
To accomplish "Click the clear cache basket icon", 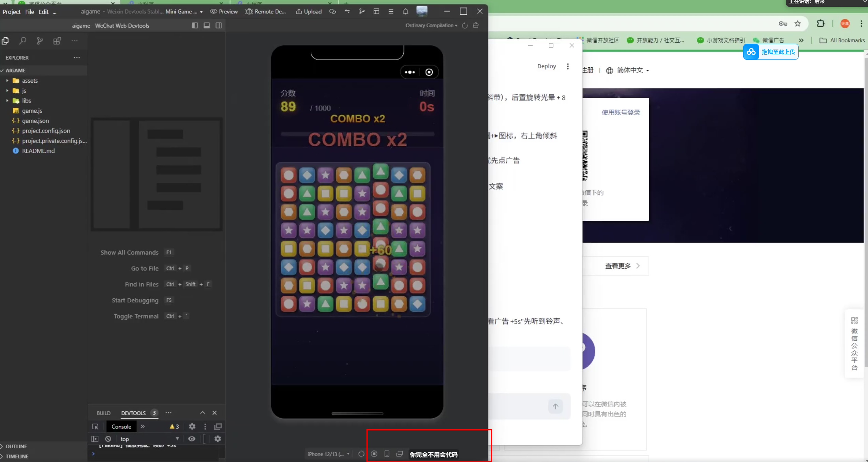I will pos(476,25).
